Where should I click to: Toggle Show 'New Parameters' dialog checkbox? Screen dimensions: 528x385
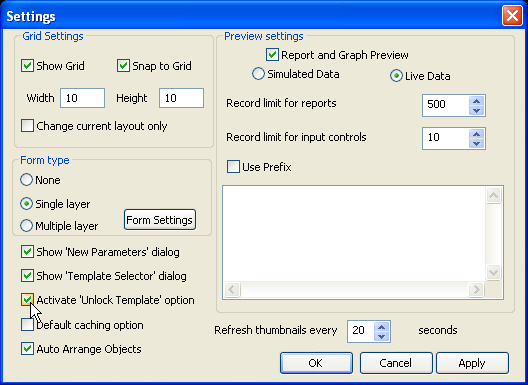(x=27, y=252)
